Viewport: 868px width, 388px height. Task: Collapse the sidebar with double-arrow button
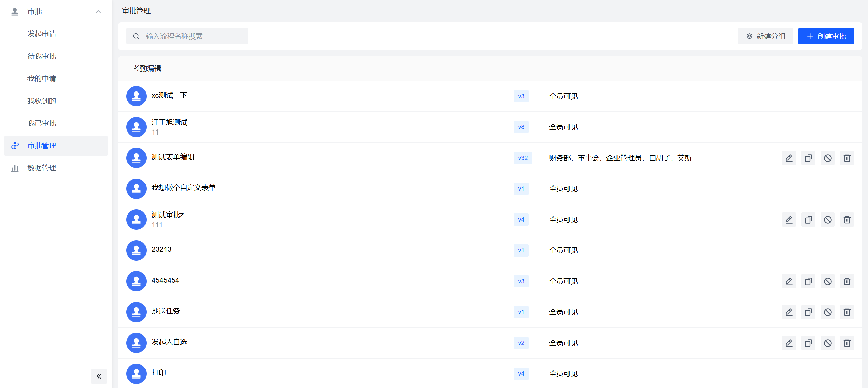coord(99,376)
